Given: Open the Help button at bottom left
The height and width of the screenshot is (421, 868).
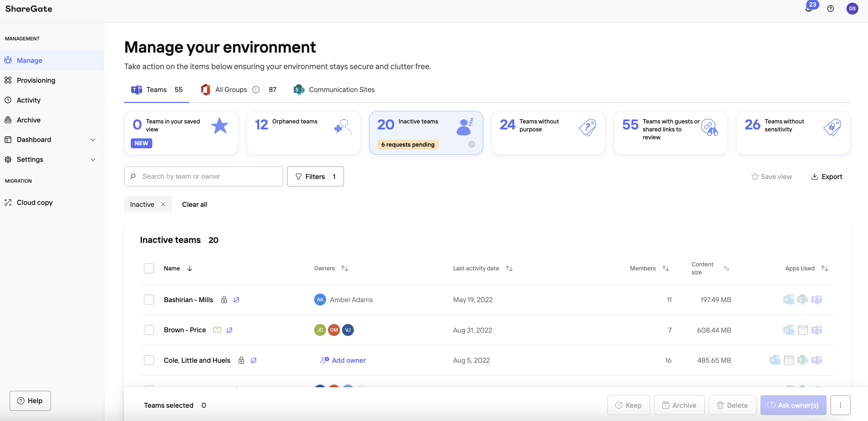Looking at the screenshot, I should (30, 400).
